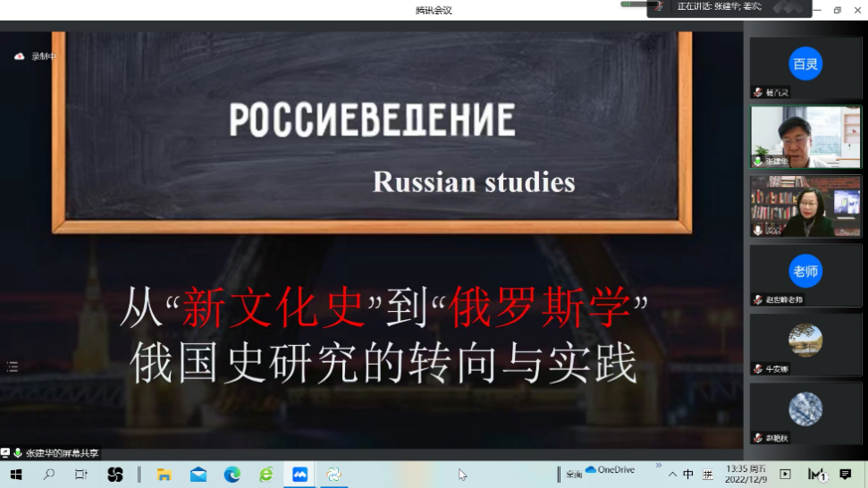Click the muted microphone icon in top bar
The image size is (868, 488).
click(x=660, y=6)
